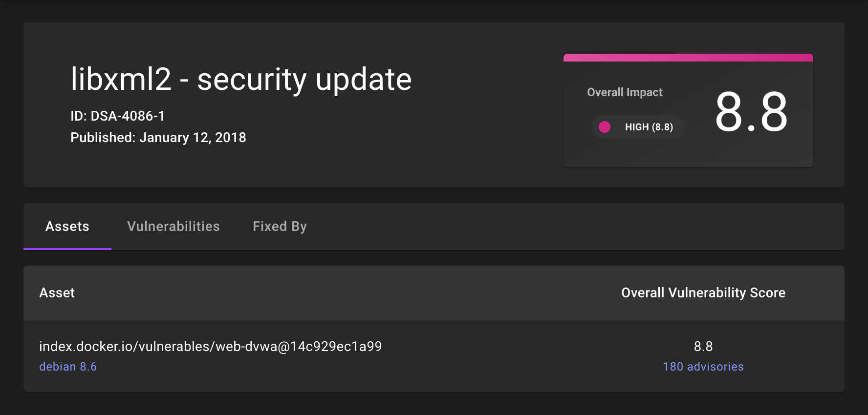Switch to the Fixed By tab

click(280, 226)
